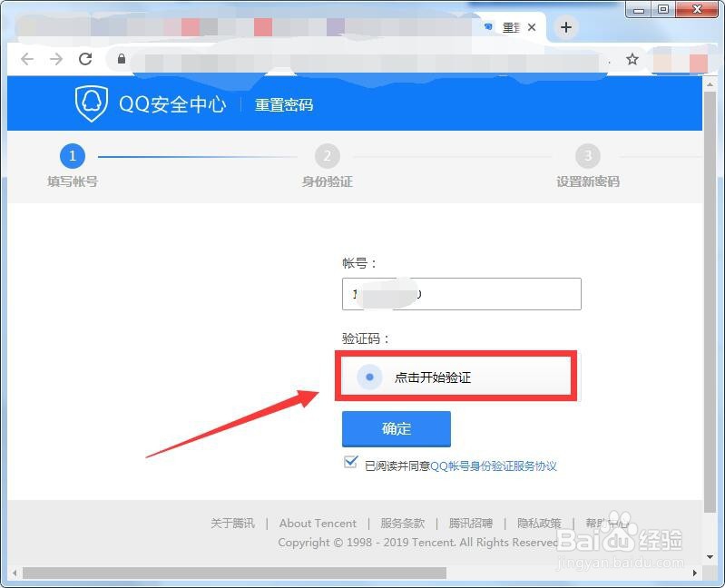
Task: Click the 已阅读并同意 text
Action: pos(397,466)
